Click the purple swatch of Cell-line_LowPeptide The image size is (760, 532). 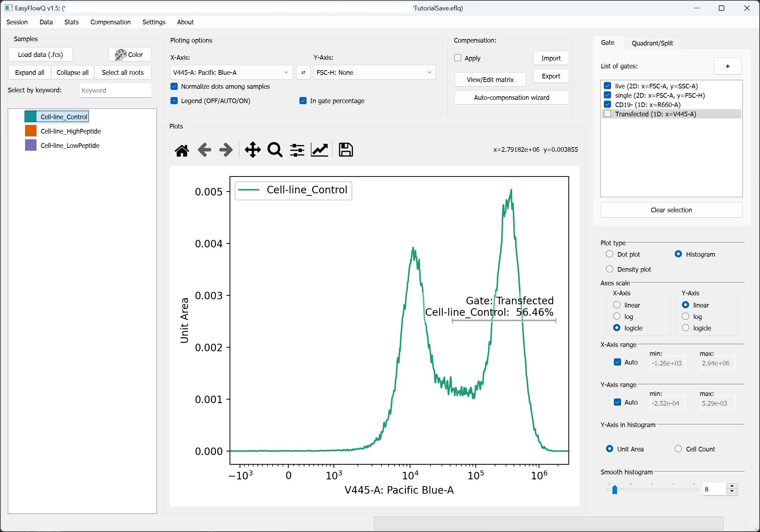click(x=30, y=145)
